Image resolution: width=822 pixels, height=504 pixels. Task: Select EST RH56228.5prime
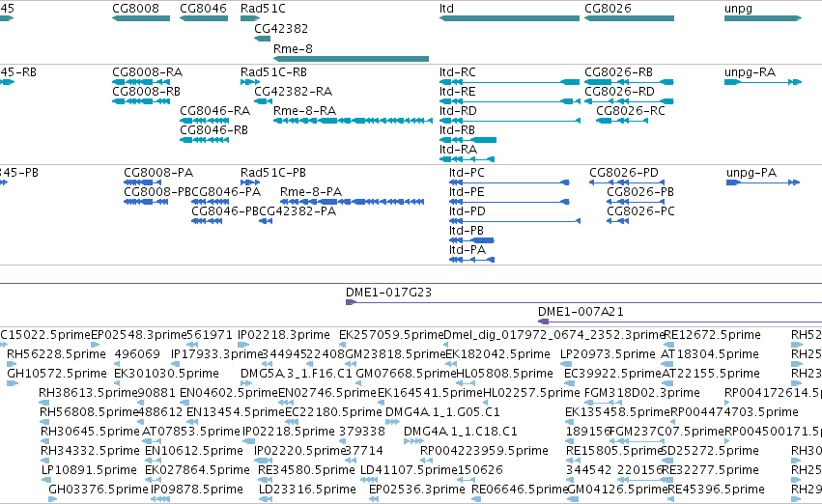click(56, 354)
